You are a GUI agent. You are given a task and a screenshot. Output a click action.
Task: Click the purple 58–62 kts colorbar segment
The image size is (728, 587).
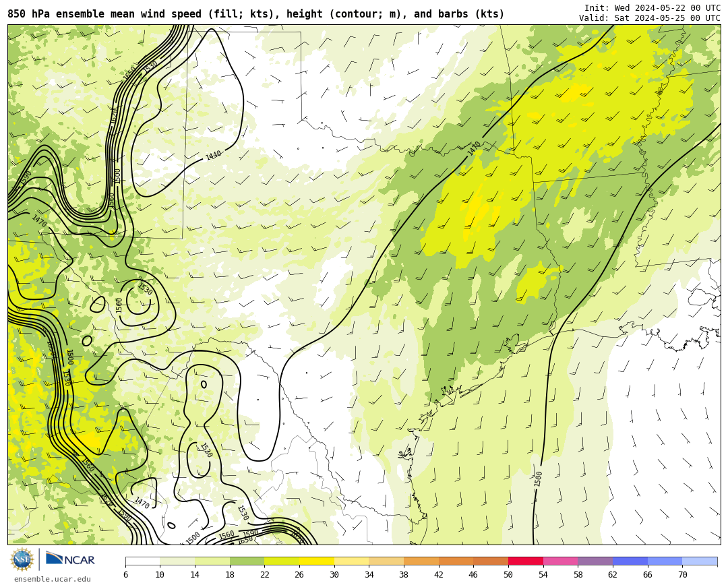pyautogui.click(x=595, y=561)
